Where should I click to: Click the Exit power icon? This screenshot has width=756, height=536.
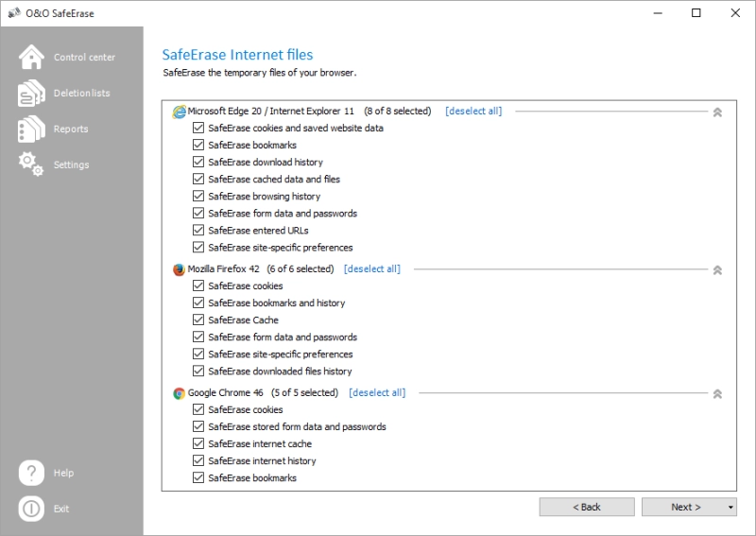(31, 509)
